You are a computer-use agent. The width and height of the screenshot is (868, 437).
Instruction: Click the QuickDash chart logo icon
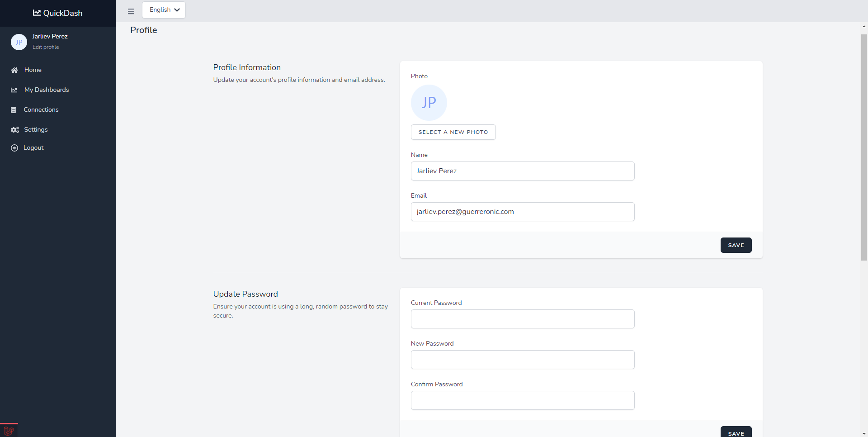pyautogui.click(x=37, y=13)
